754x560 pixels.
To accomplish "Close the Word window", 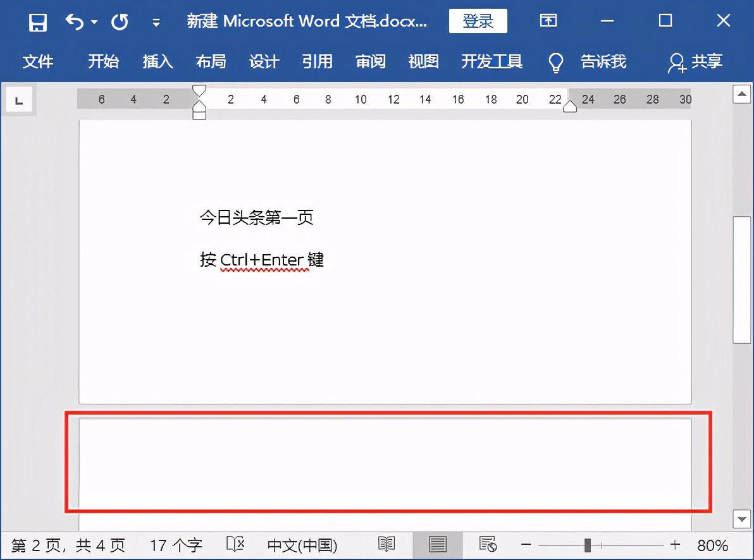I will tap(723, 21).
